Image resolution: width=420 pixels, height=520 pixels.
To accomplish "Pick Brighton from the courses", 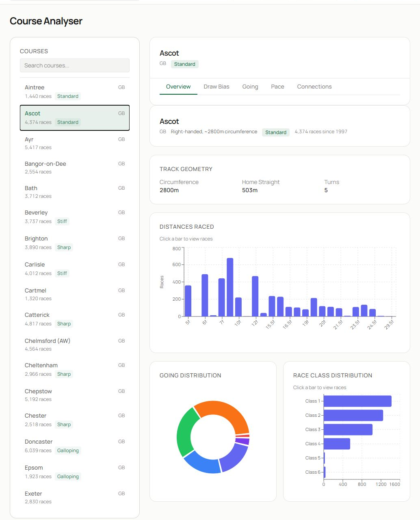I will 75,243.
